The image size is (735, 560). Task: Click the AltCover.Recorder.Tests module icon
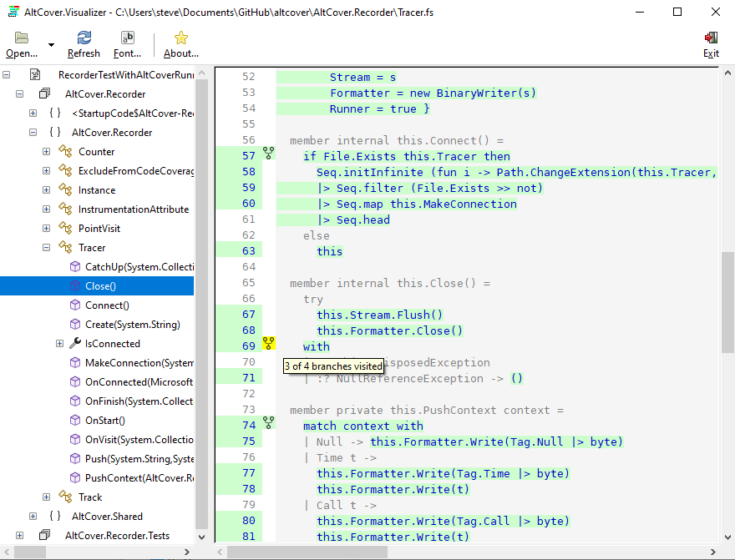pos(44,535)
